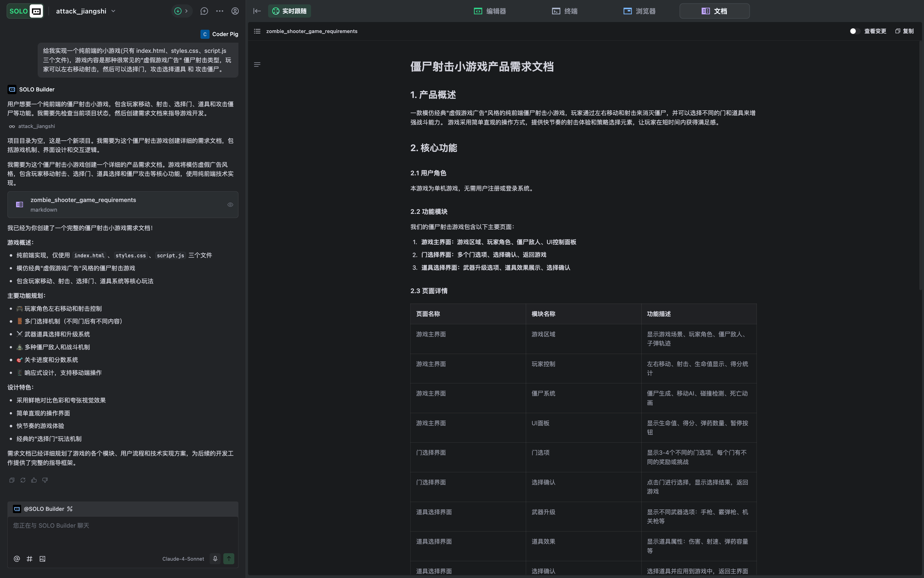The height and width of the screenshot is (578, 924).
Task: Click the 编辑器 tab icon
Action: (478, 11)
